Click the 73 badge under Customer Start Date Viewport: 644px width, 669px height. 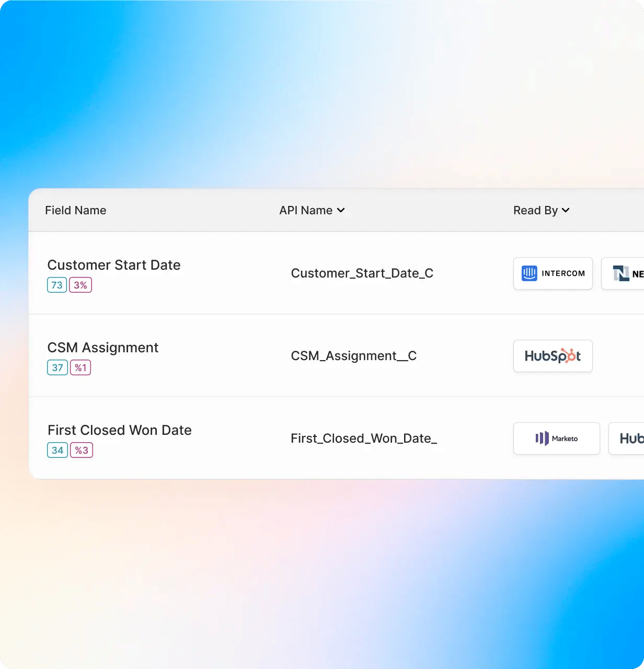[57, 285]
